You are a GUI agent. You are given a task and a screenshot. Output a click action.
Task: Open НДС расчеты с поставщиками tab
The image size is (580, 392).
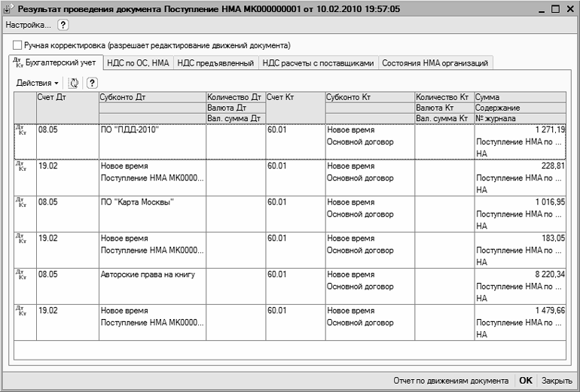318,63
